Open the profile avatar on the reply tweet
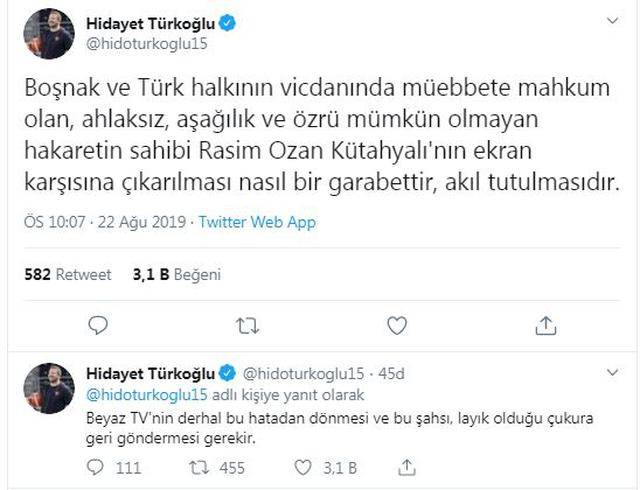This screenshot has height=490, width=640. pyautogui.click(x=49, y=388)
